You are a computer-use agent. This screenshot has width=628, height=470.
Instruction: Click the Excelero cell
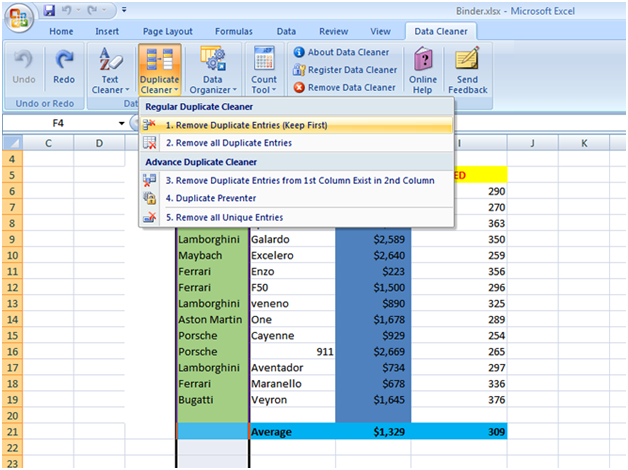point(292,255)
